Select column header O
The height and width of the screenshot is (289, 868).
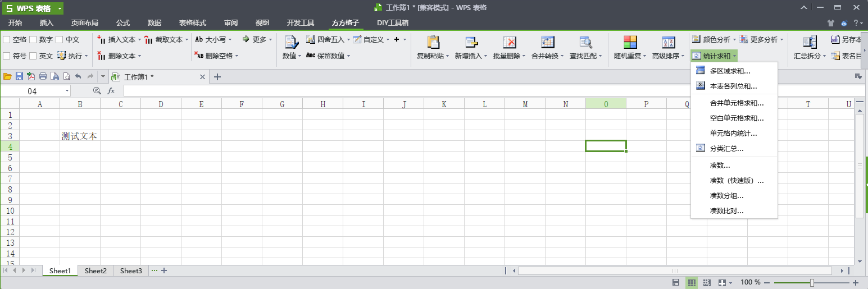pos(606,104)
